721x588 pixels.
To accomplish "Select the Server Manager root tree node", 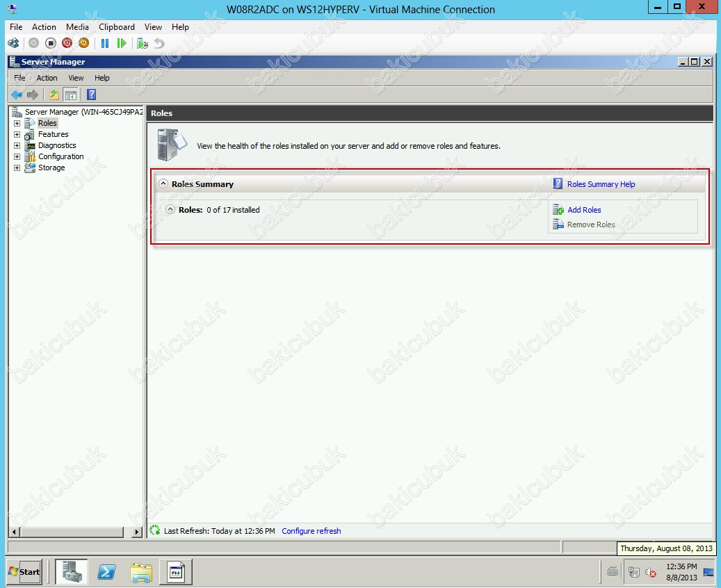I will coord(83,112).
